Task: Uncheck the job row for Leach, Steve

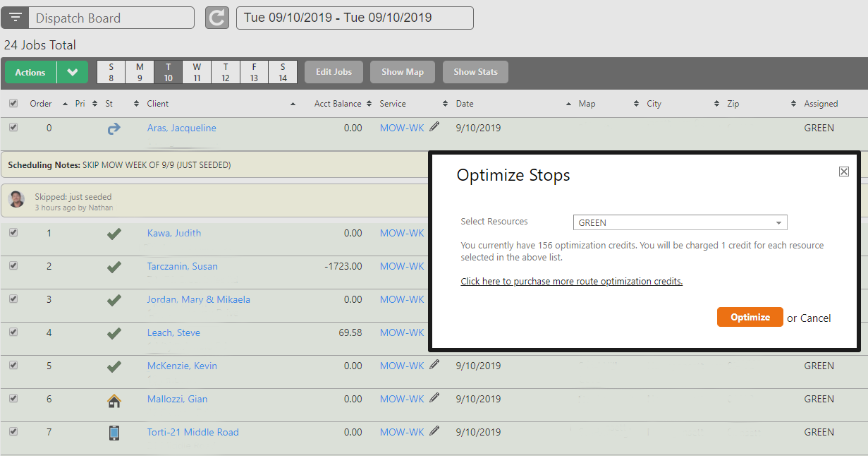Action: tap(12, 332)
